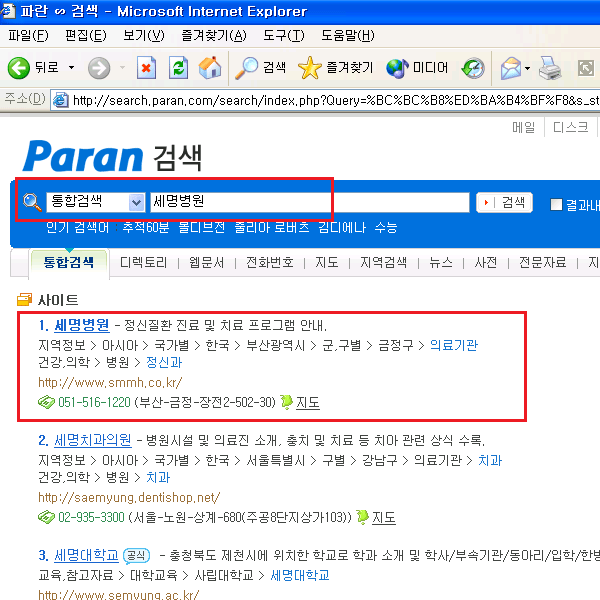Click the 검색 submit button
Screen dimensions: 600x600
click(504, 202)
